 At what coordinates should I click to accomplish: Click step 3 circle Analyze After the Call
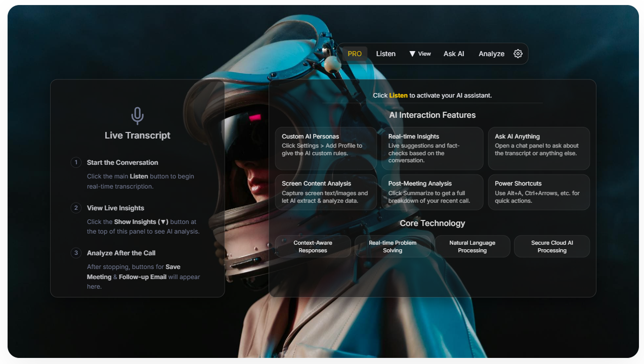(x=76, y=253)
